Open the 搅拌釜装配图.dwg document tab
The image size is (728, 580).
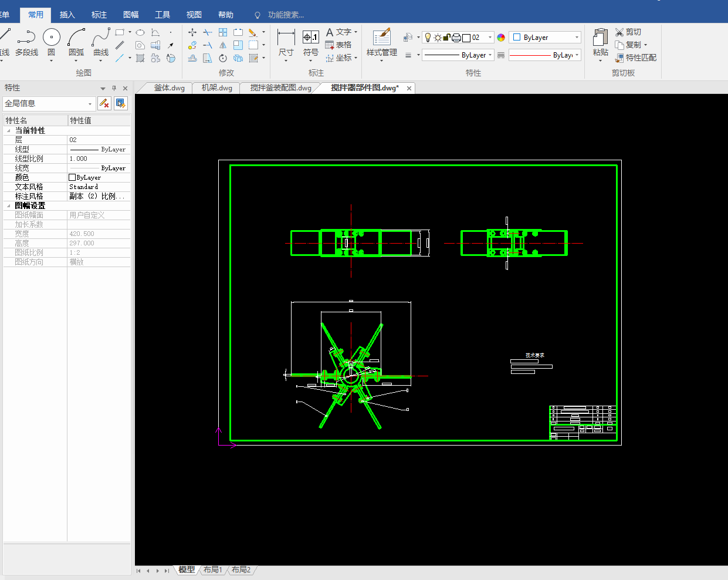click(x=281, y=88)
